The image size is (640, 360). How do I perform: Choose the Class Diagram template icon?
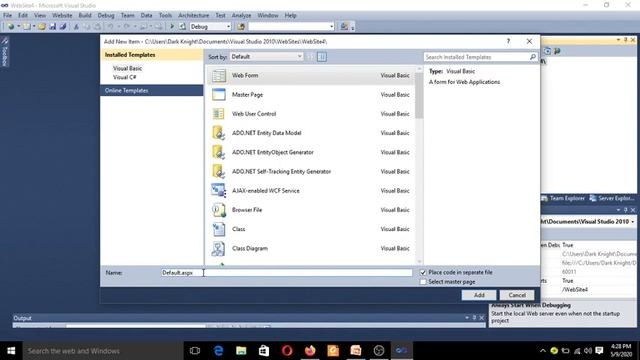tap(219, 248)
